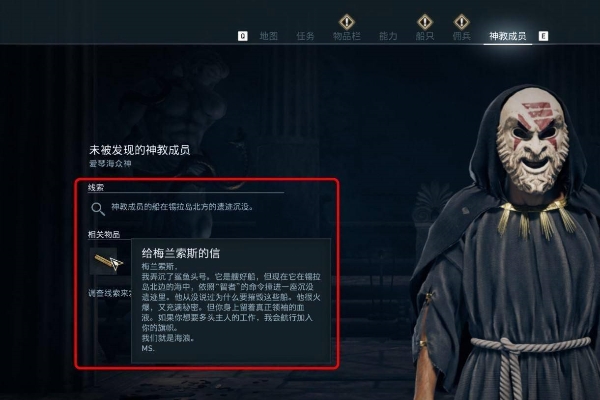The height and width of the screenshot is (400, 600).
Task: Click the 给梅兰索斯的信 tooltip title
Action: click(x=181, y=253)
